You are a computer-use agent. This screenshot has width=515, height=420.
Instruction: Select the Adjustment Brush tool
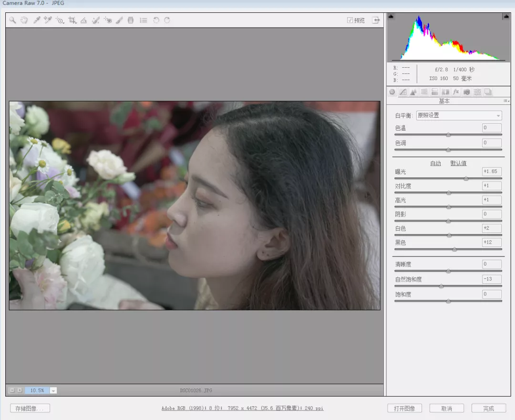click(119, 20)
